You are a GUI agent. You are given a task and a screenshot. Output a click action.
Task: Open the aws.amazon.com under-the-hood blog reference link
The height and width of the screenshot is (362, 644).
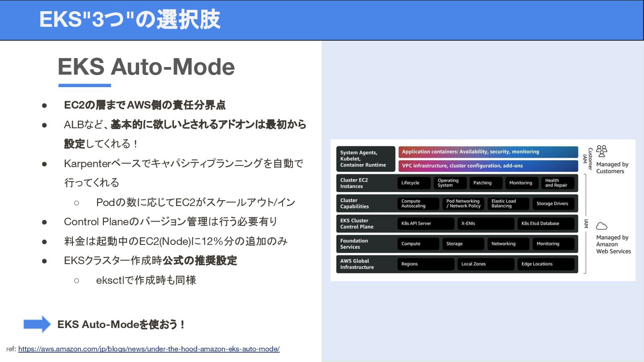click(149, 349)
